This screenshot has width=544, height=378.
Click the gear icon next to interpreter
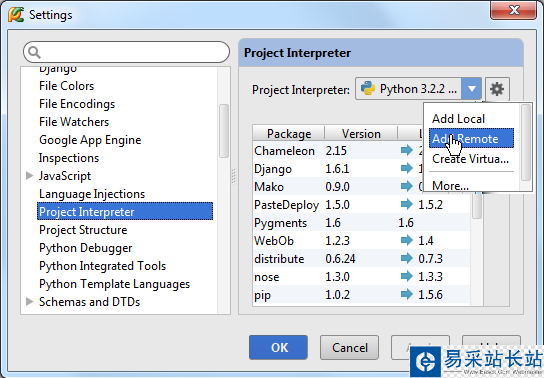point(497,89)
